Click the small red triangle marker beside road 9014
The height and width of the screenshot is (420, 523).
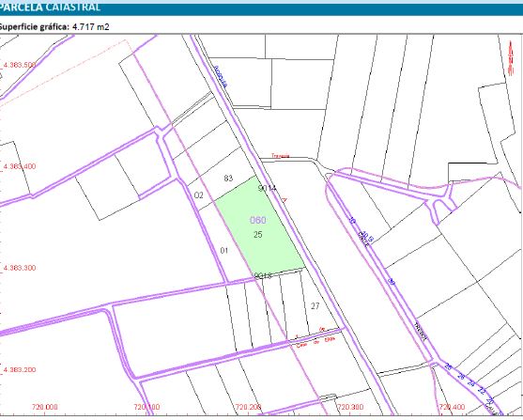285,199
